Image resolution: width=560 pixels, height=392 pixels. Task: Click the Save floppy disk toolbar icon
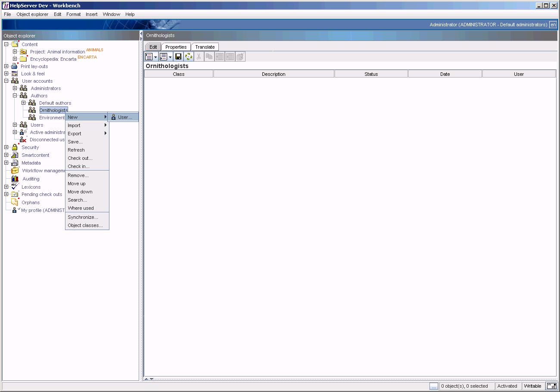pyautogui.click(x=178, y=56)
